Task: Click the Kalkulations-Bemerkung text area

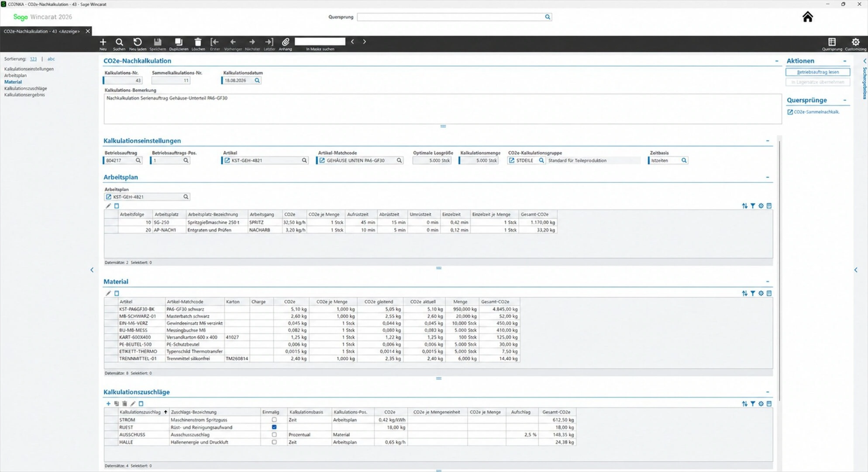Action: (x=442, y=109)
